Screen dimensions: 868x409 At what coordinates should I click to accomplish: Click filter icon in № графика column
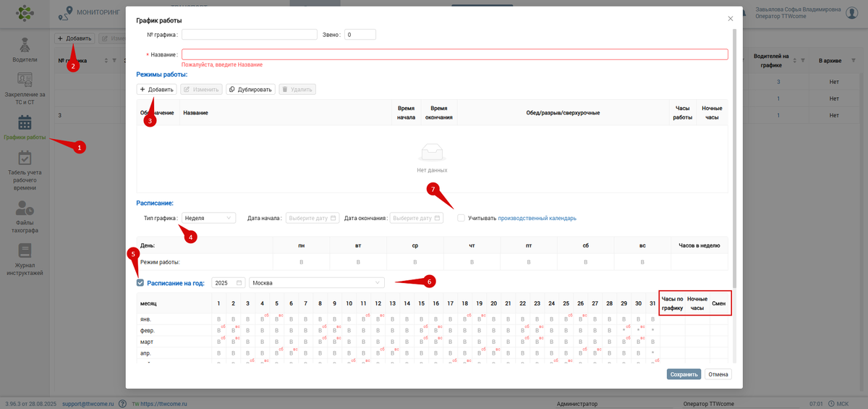[114, 61]
